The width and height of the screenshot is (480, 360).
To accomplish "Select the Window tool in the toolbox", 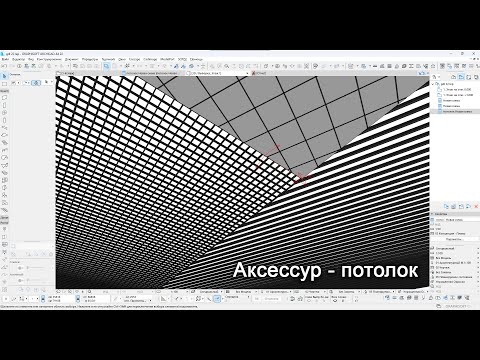I will pos(4,113).
